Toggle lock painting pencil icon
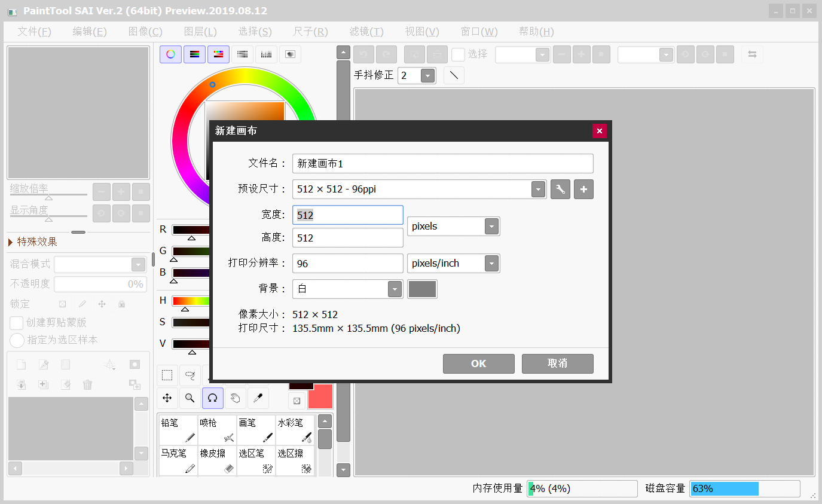The height and width of the screenshot is (504, 822). point(82,304)
